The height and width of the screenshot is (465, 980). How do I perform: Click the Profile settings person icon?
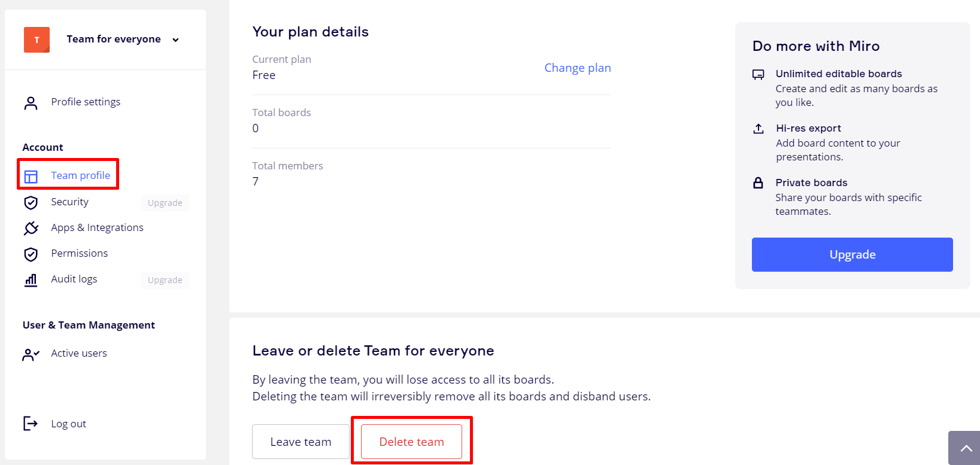click(31, 103)
